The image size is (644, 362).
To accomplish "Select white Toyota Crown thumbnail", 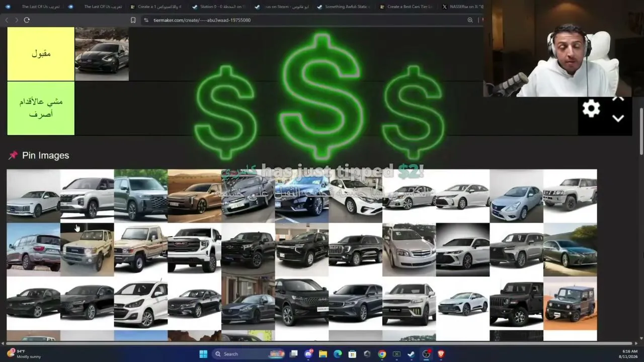I will (x=463, y=303).
